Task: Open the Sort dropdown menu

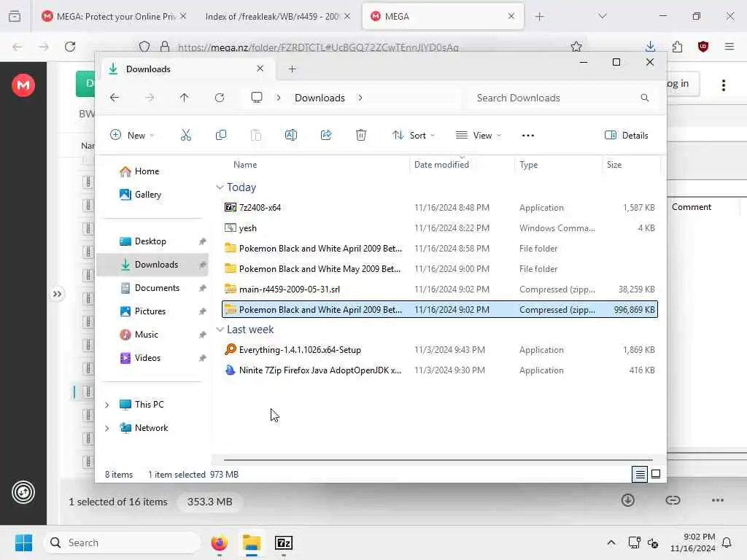Action: tap(414, 135)
